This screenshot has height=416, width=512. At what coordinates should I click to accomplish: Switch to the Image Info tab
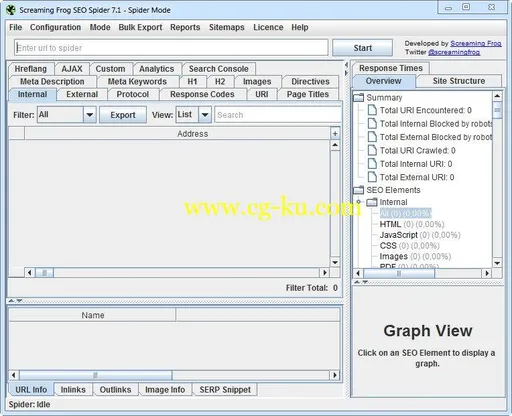pyautogui.click(x=165, y=390)
